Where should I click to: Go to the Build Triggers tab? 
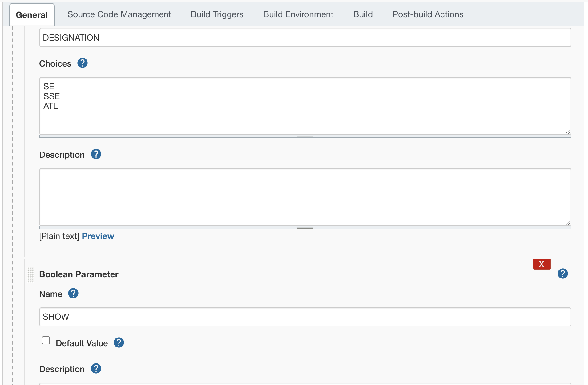[x=217, y=14]
